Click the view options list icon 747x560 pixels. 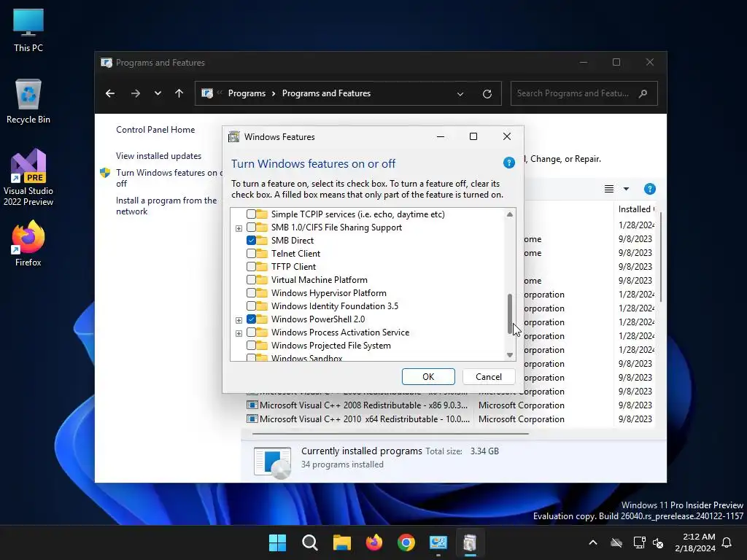(609, 189)
